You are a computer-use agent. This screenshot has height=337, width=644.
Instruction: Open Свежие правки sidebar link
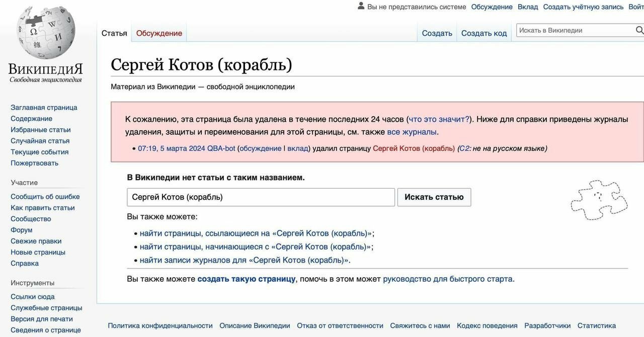(36, 241)
